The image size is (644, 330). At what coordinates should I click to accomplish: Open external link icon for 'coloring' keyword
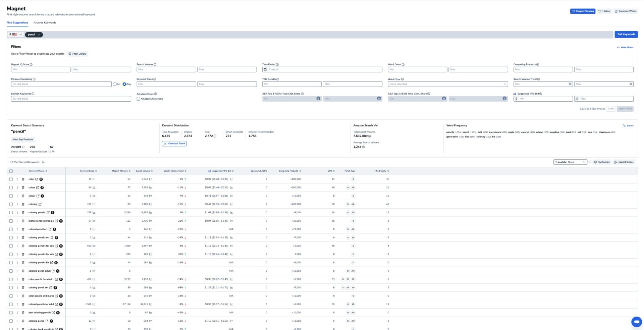[x=40, y=204]
